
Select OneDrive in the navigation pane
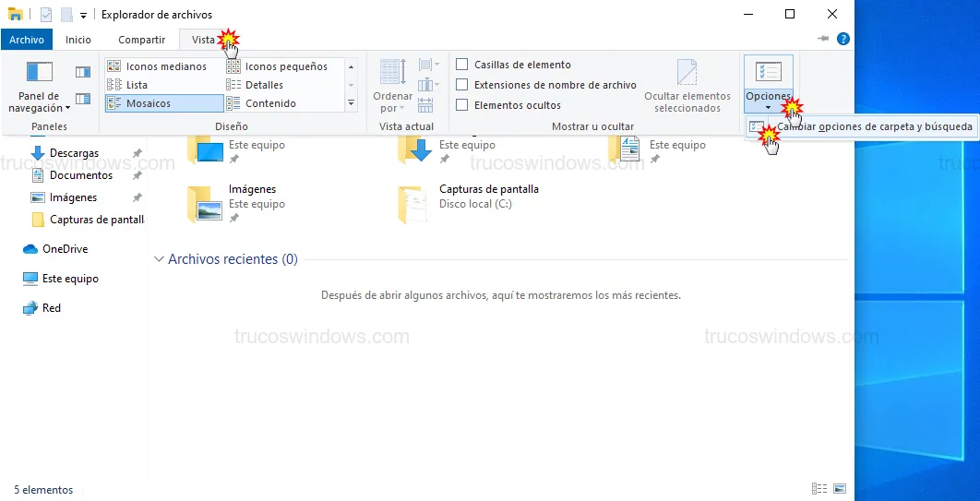[65, 249]
